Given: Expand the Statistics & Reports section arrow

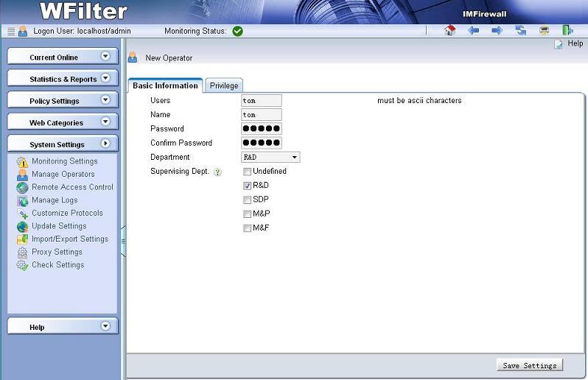Looking at the screenshot, I should [x=105, y=78].
